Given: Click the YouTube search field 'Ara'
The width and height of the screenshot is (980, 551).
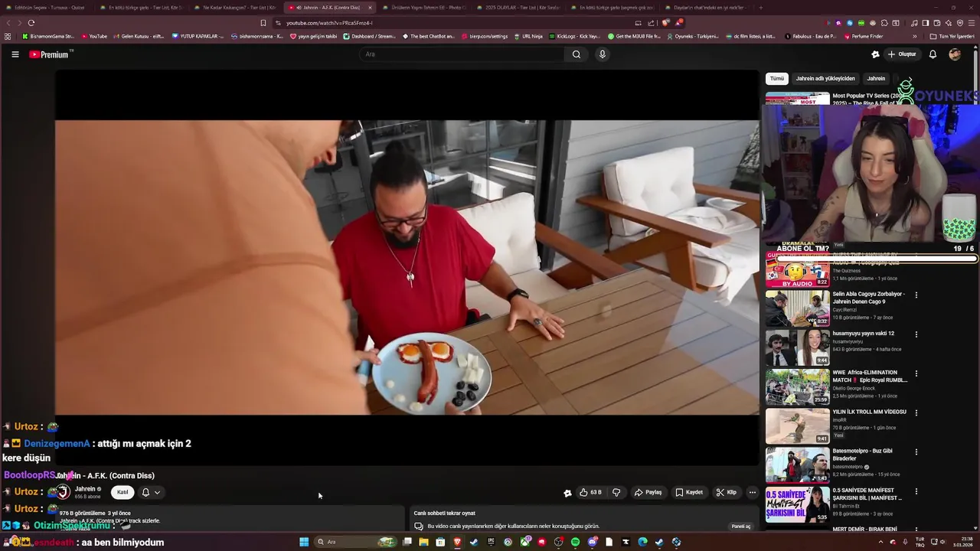Looking at the screenshot, I should [462, 54].
